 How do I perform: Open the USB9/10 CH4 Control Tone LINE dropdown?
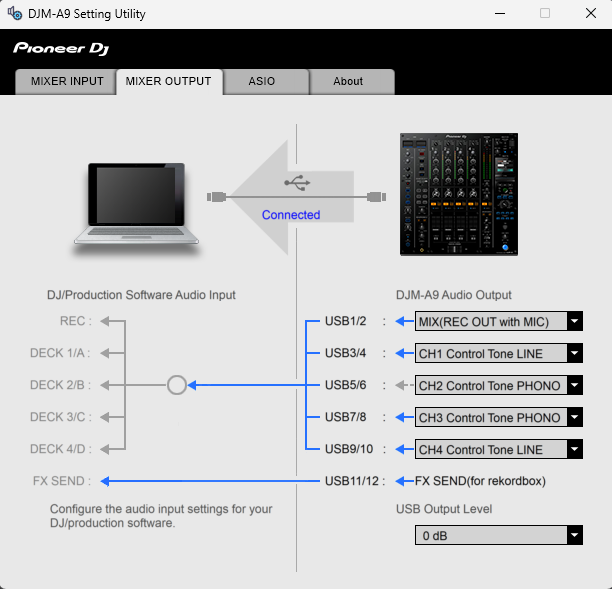pyautogui.click(x=499, y=449)
